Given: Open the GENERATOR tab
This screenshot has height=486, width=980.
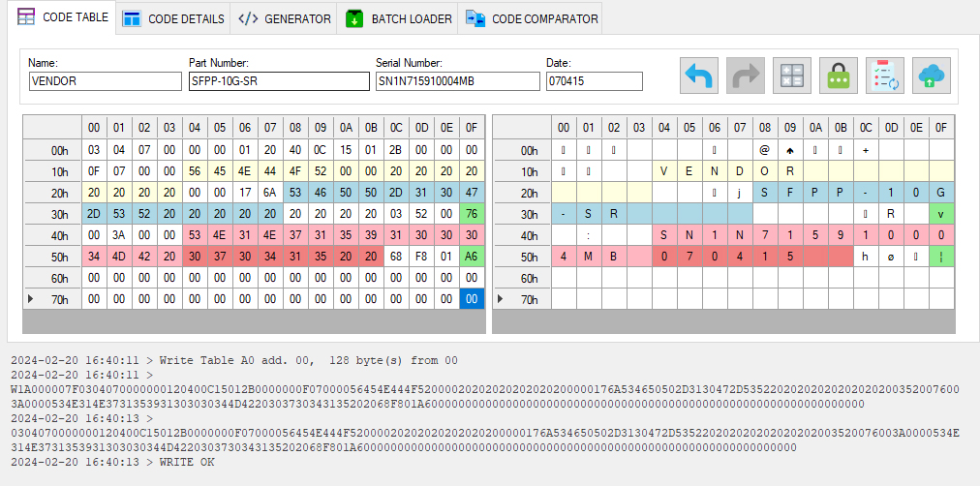Looking at the screenshot, I should [284, 18].
